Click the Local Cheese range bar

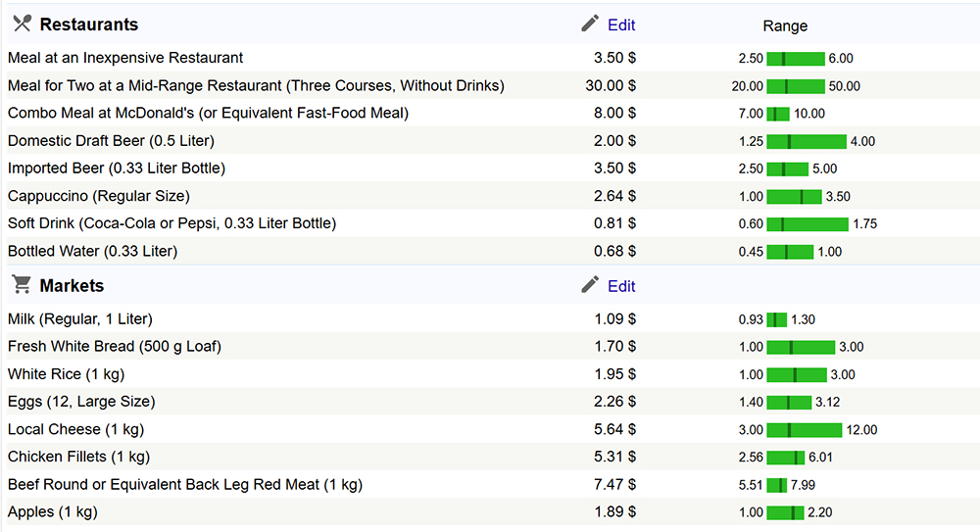(804, 429)
